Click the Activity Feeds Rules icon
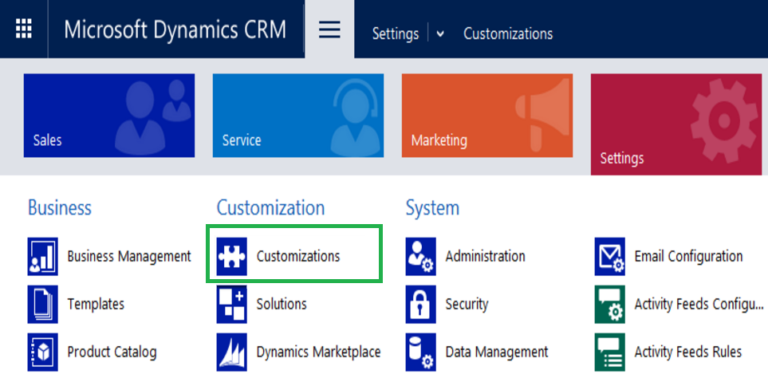The width and height of the screenshot is (768, 378). click(610, 352)
